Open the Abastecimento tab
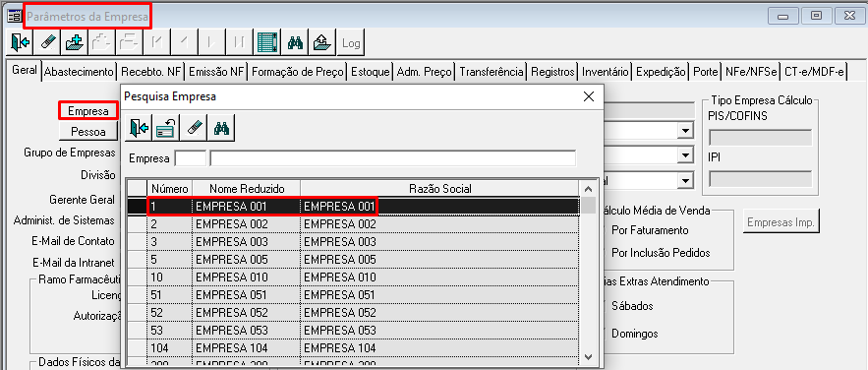Image resolution: width=868 pixels, height=370 pixels. [79, 72]
